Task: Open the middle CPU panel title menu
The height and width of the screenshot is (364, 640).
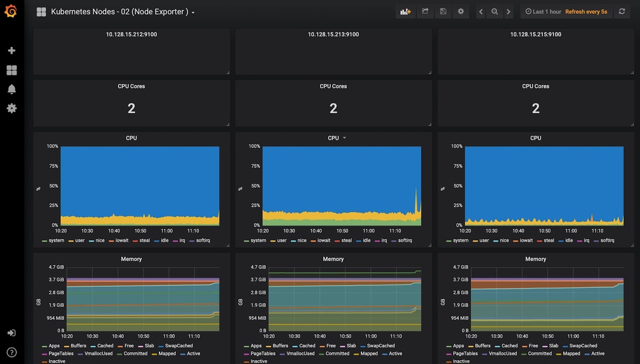Action: pos(337,138)
